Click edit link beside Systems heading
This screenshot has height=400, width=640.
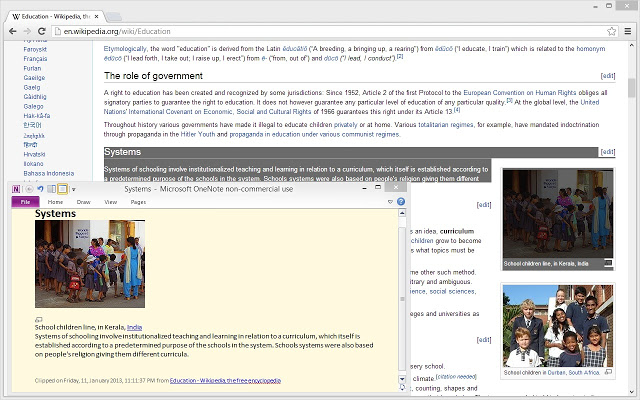coord(608,152)
